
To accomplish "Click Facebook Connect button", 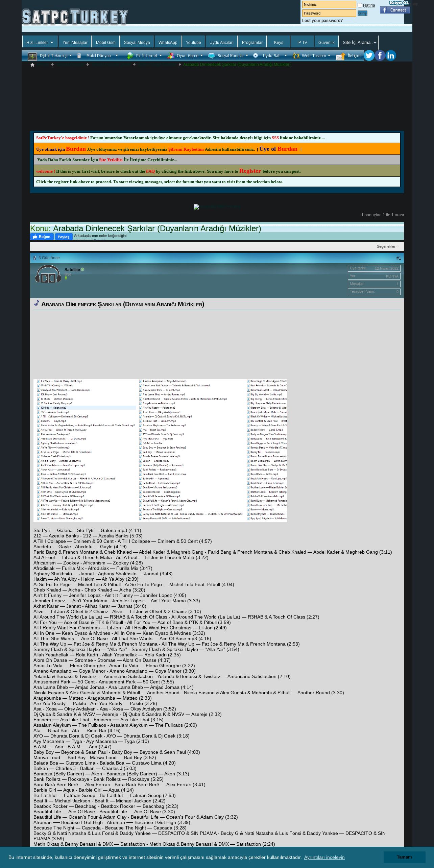I will (395, 10).
